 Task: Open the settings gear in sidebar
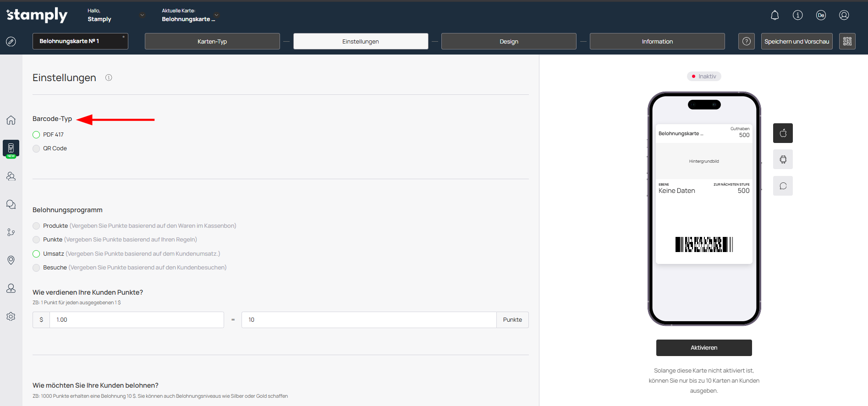(11, 317)
